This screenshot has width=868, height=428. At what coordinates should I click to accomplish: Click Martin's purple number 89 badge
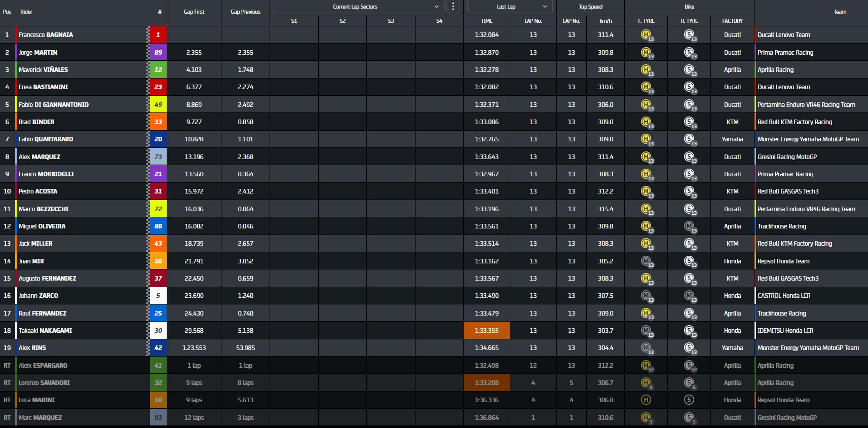158,52
